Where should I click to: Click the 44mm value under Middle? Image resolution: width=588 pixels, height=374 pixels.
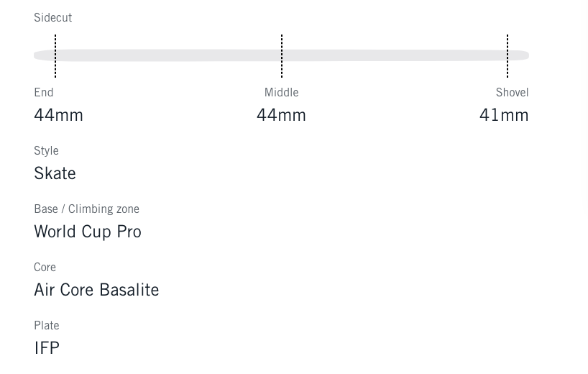coord(281,115)
